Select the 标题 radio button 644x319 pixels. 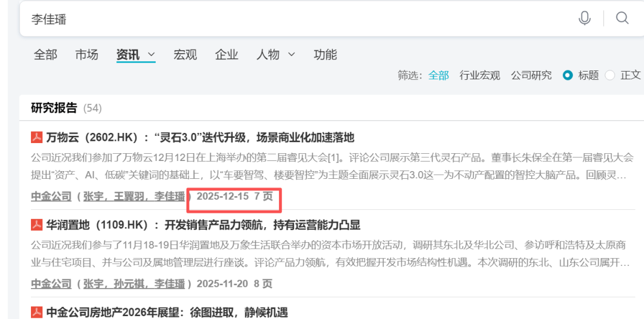click(x=568, y=75)
